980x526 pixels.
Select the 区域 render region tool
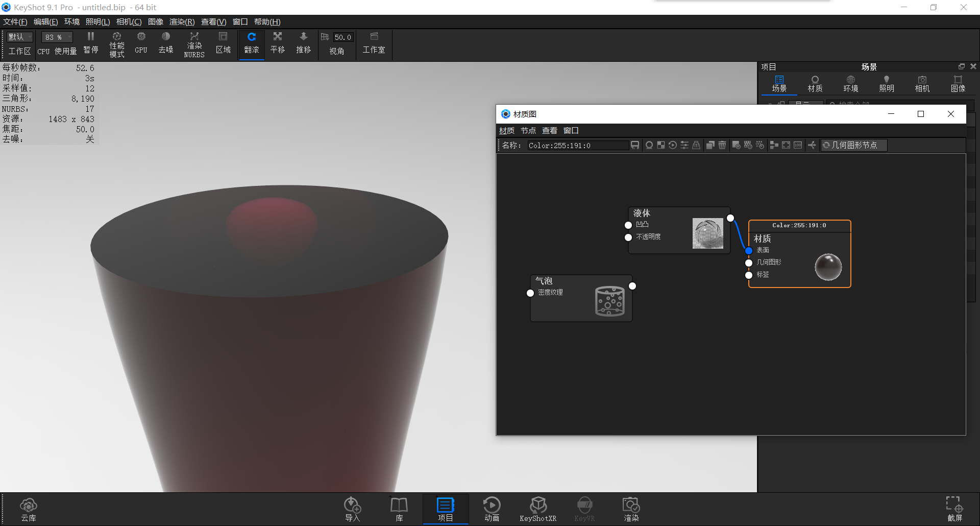tap(223, 43)
